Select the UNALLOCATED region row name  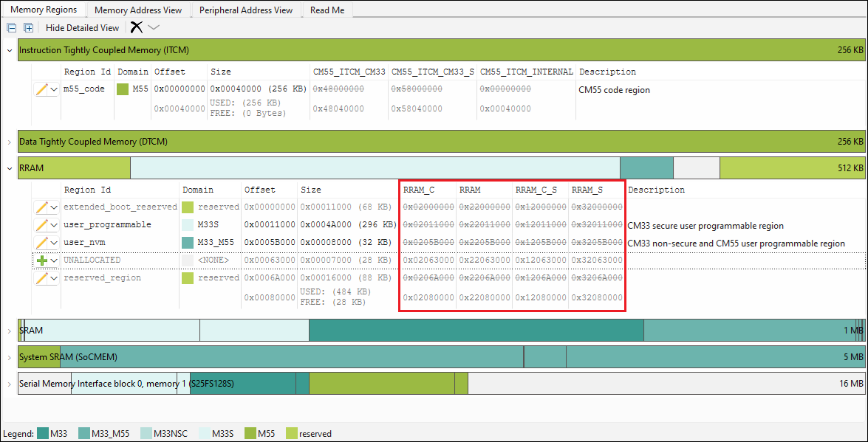(92, 260)
